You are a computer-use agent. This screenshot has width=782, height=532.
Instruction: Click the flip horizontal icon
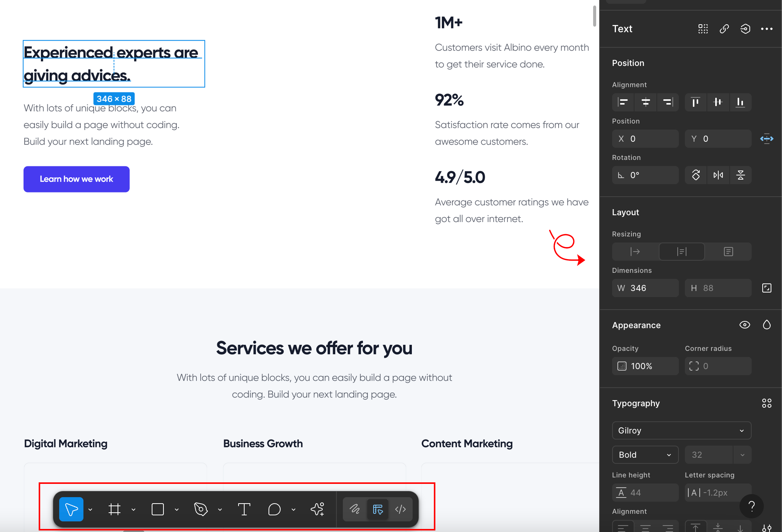click(x=718, y=175)
